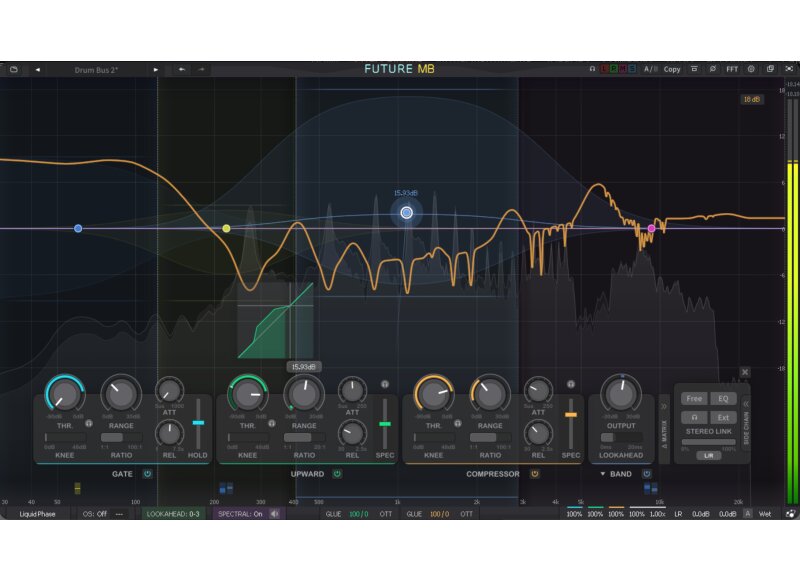The height and width of the screenshot is (580, 800).
Task: Click the Gate threshold headphone listen icon
Action: coord(89,423)
